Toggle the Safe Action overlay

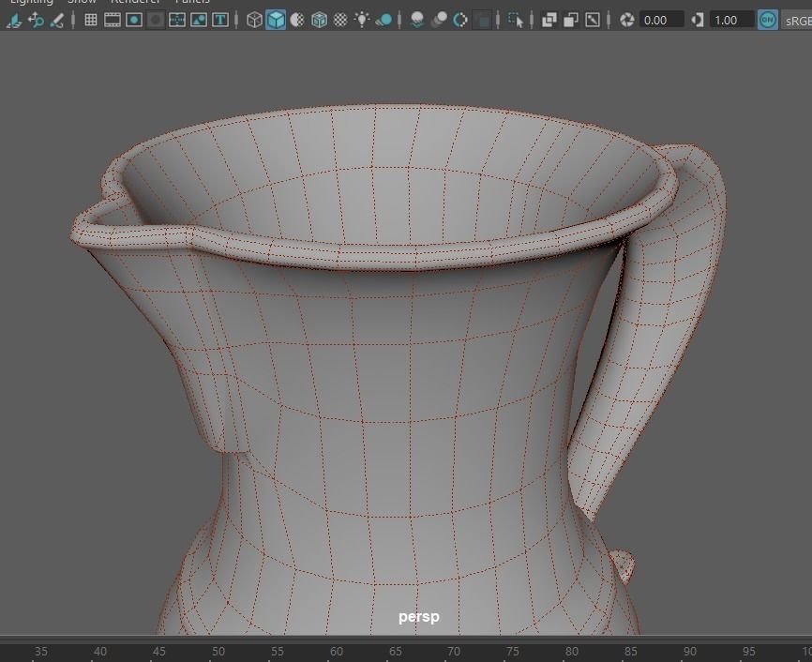click(199, 21)
